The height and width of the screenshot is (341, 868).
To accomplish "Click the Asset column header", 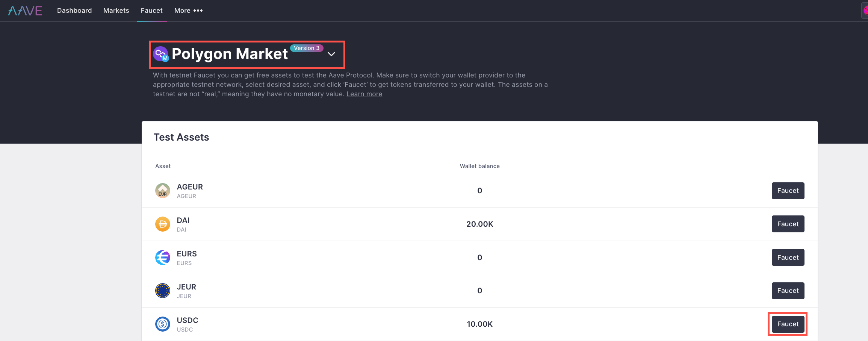I will click(x=163, y=166).
